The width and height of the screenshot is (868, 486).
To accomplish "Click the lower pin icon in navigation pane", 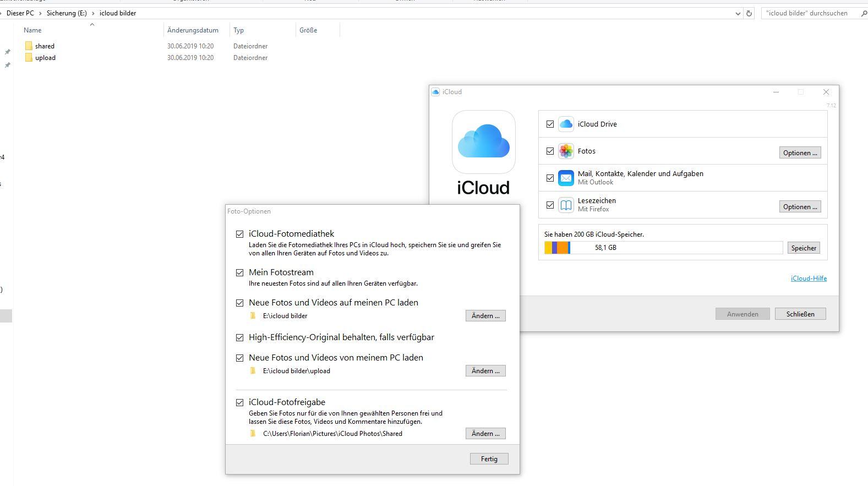I will tap(8, 65).
